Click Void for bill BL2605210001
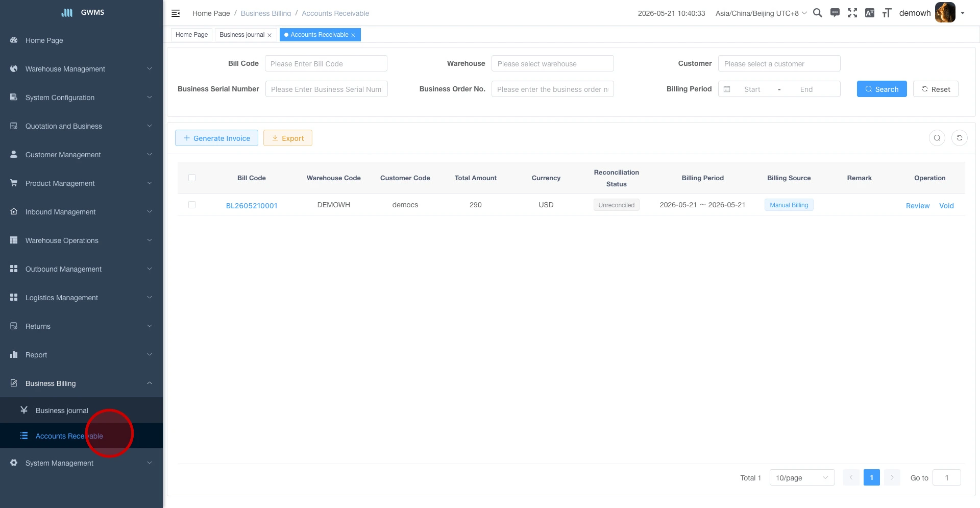Screen dimensions: 980x508 click(x=946, y=205)
